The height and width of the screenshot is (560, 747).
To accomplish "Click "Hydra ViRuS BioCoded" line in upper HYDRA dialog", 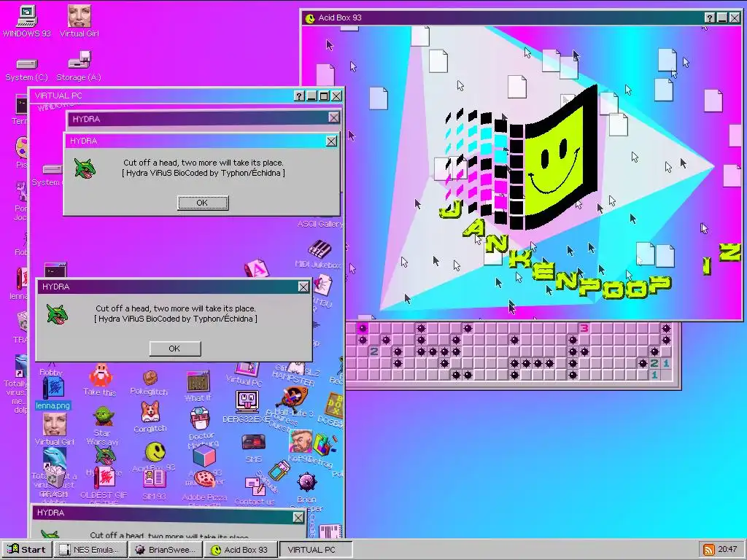I will click(x=204, y=174).
